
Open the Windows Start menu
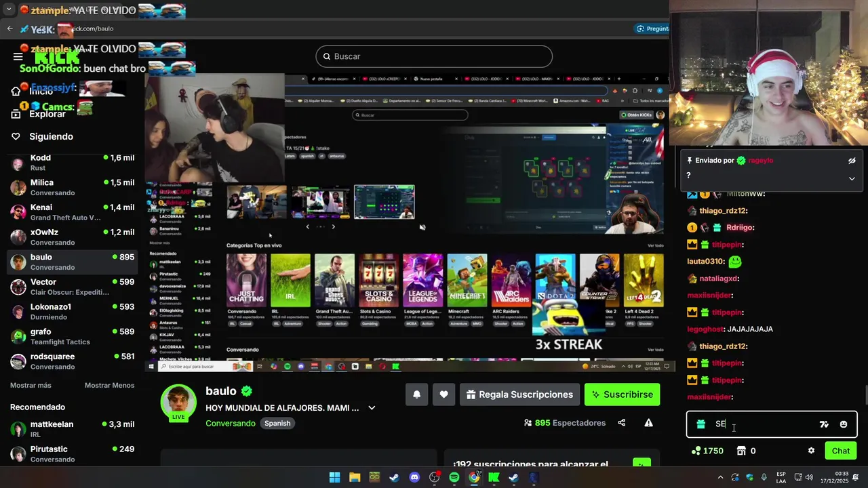[334, 477]
